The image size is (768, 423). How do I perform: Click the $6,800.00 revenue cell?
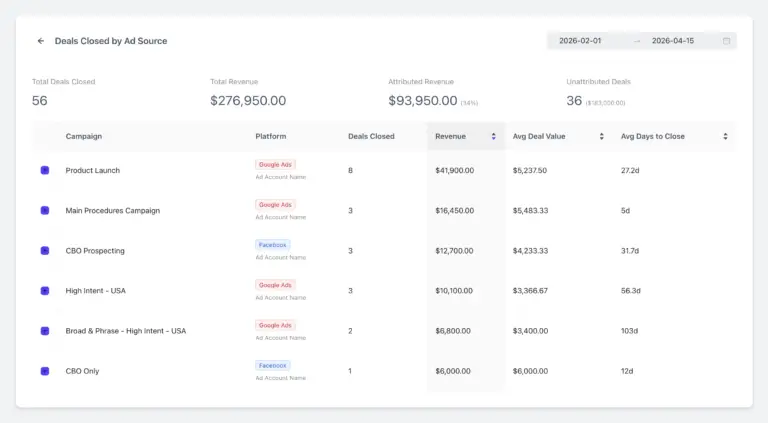453,331
